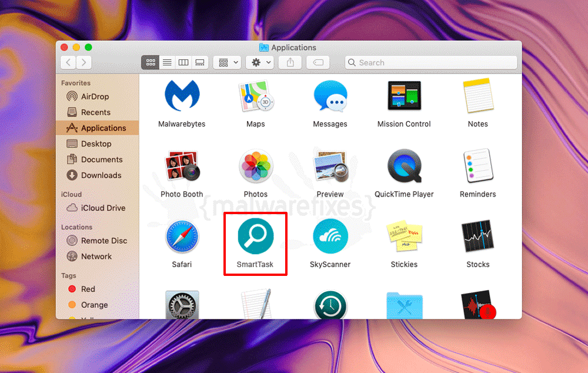588x373 pixels.
Task: Select the System Preferences gear icon
Action: pyautogui.click(x=182, y=305)
